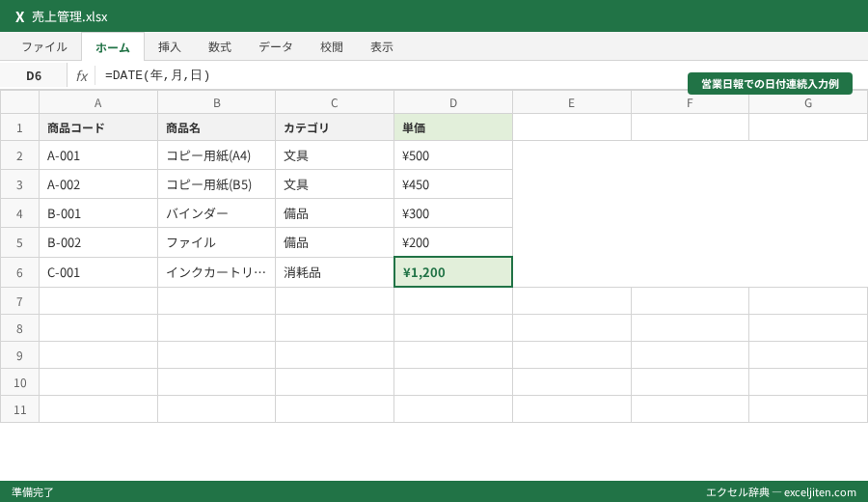
Task: Select the 備品 cell in row 4
Action: tap(335, 212)
